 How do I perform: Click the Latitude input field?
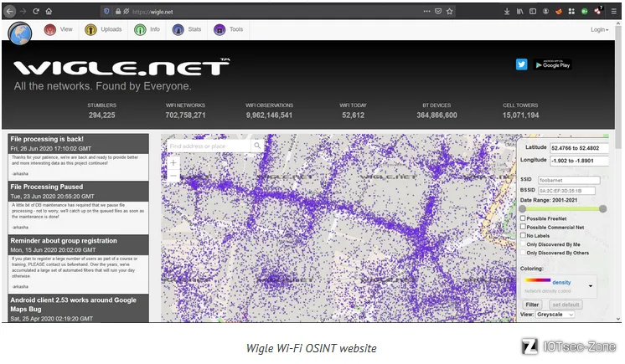[x=579, y=148]
